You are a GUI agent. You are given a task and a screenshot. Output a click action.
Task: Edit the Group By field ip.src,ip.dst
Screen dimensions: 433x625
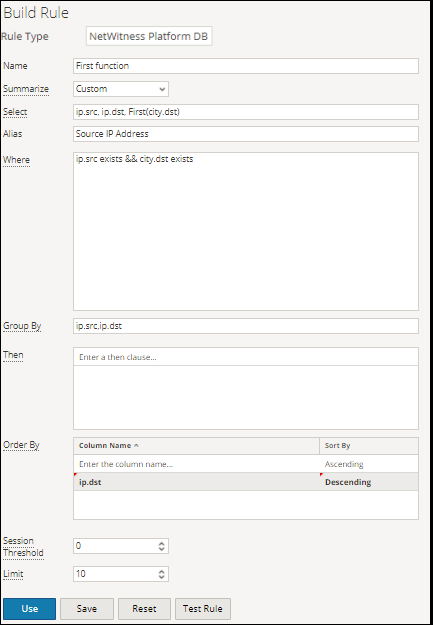tap(246, 326)
